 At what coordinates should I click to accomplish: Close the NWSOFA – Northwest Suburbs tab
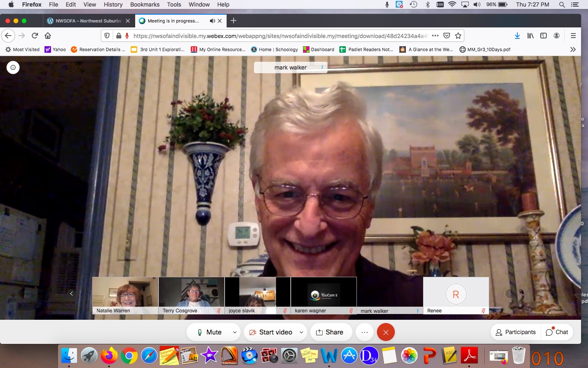point(128,21)
